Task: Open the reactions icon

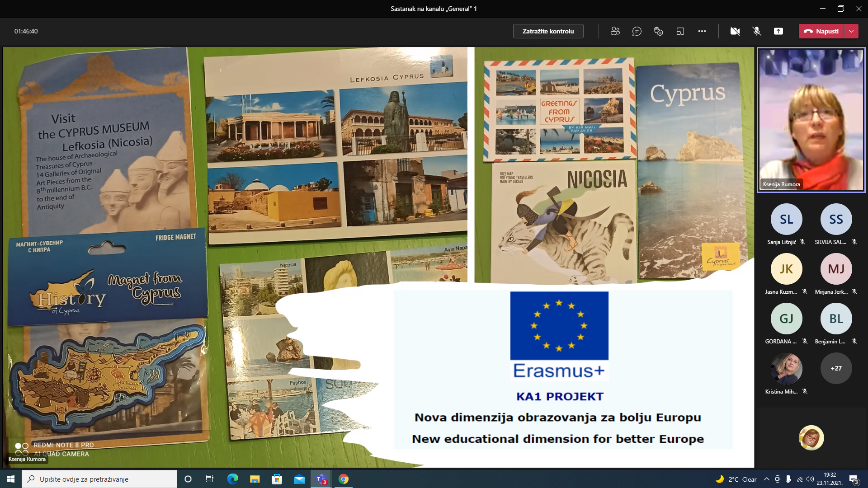Action: (658, 31)
